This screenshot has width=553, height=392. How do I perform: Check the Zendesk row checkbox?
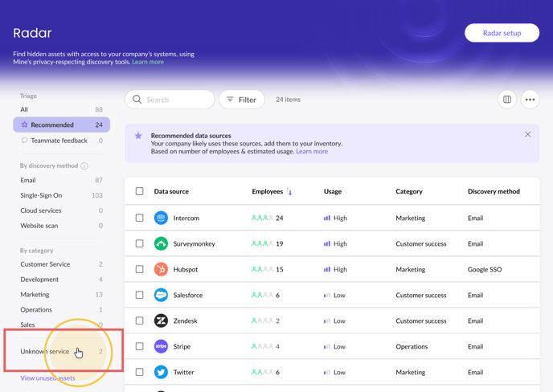[139, 321]
